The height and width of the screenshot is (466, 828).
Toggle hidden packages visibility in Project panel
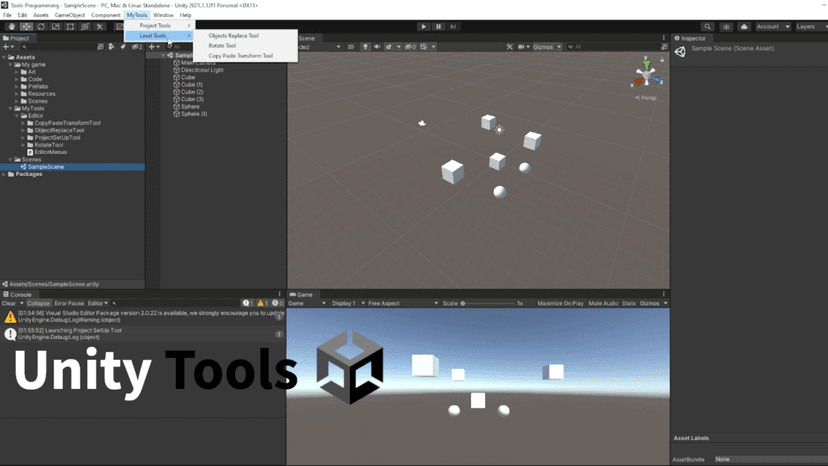pos(137,46)
